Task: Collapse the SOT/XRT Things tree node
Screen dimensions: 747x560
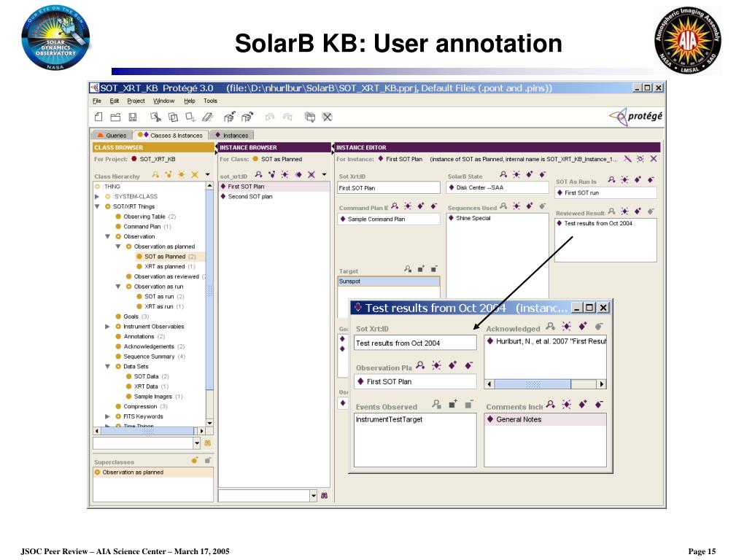Action: coord(97,206)
